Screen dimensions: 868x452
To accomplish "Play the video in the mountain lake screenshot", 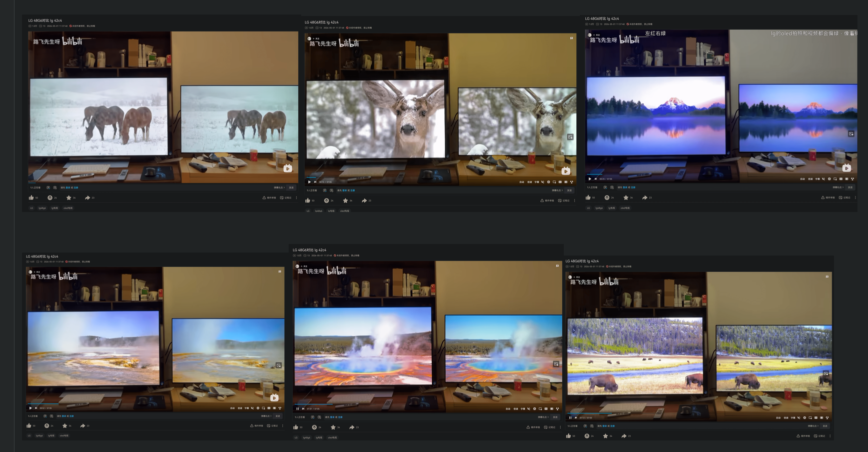I will pos(590,179).
